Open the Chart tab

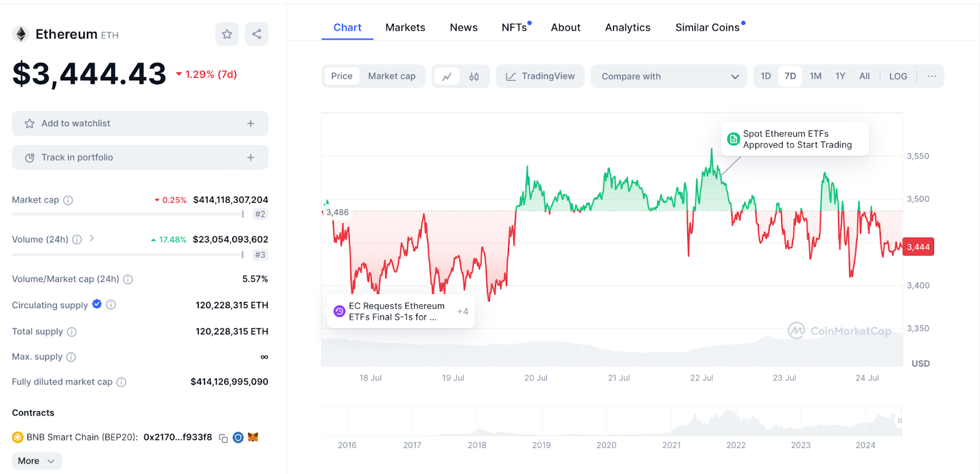click(x=347, y=28)
